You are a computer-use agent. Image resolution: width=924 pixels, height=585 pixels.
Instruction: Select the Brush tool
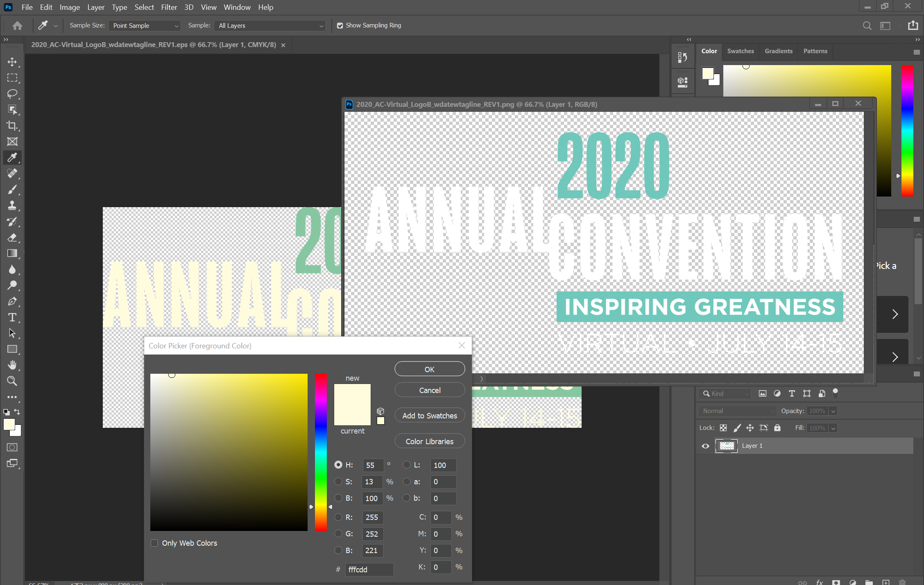(12, 190)
